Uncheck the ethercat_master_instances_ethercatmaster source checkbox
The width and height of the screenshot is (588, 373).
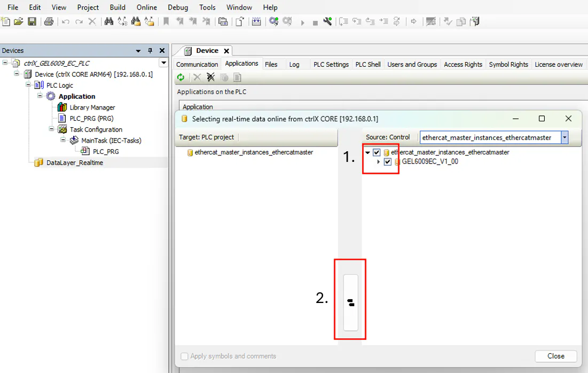pyautogui.click(x=377, y=152)
